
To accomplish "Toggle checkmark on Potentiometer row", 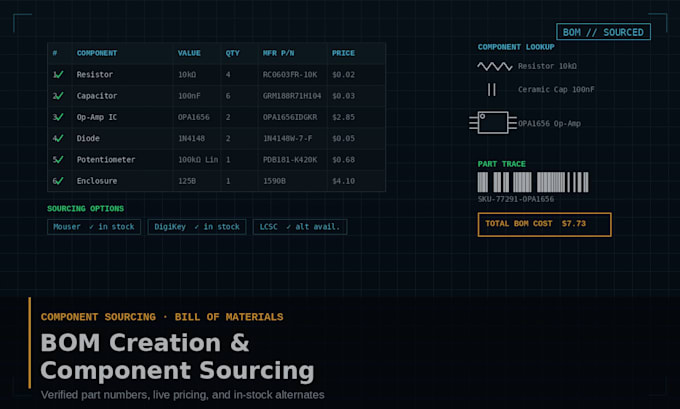I will point(59,160).
